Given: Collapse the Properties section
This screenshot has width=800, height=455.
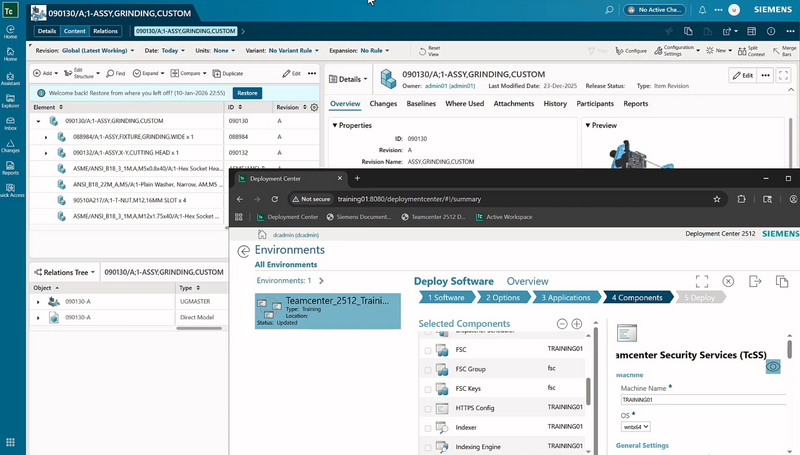Looking at the screenshot, I should tap(335, 125).
